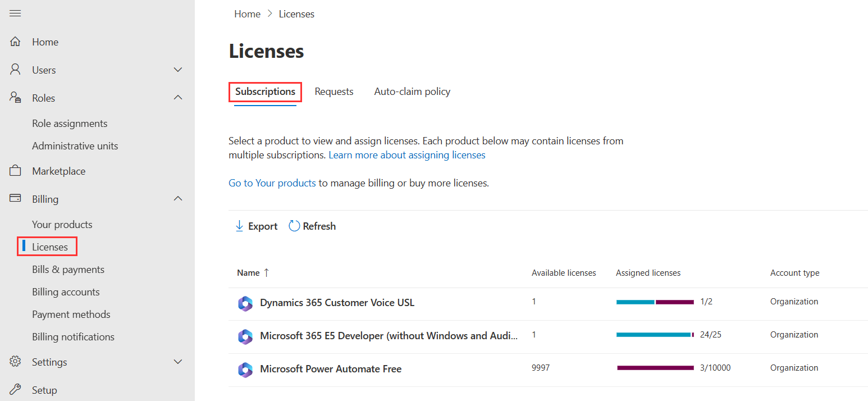
Task: Expand the Settings section
Action: pos(178,362)
